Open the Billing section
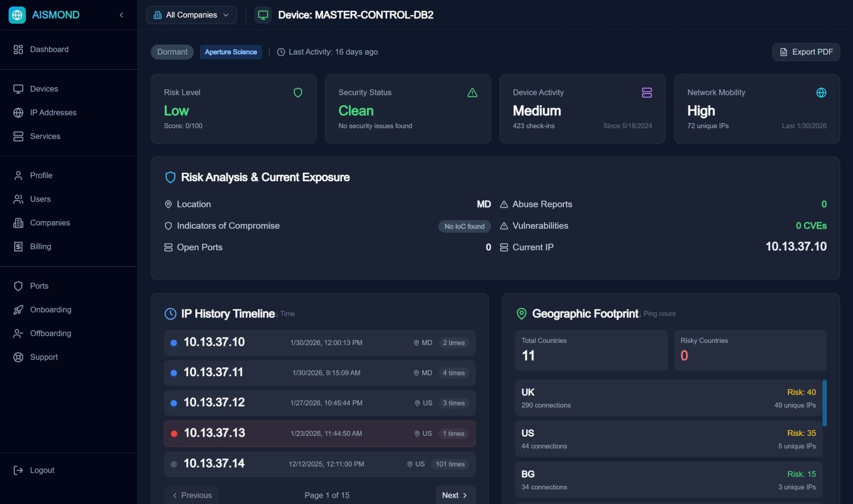Viewport: 853px width, 504px height. point(40,246)
